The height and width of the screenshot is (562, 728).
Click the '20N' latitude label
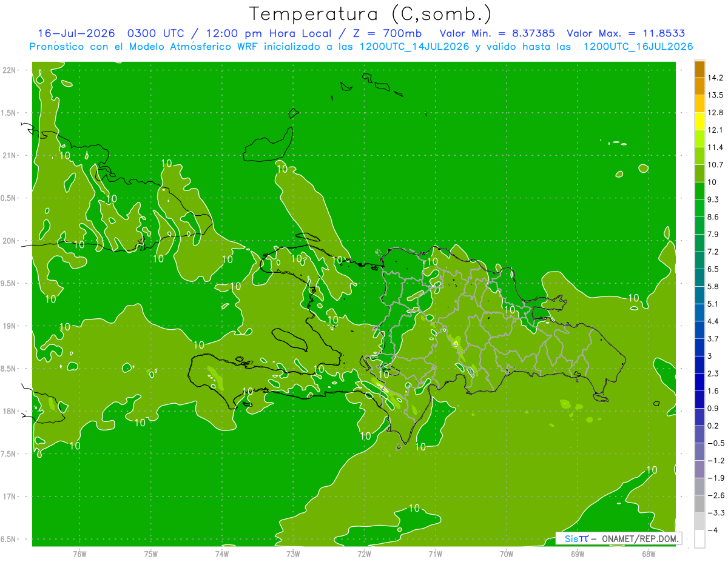[x=10, y=241]
